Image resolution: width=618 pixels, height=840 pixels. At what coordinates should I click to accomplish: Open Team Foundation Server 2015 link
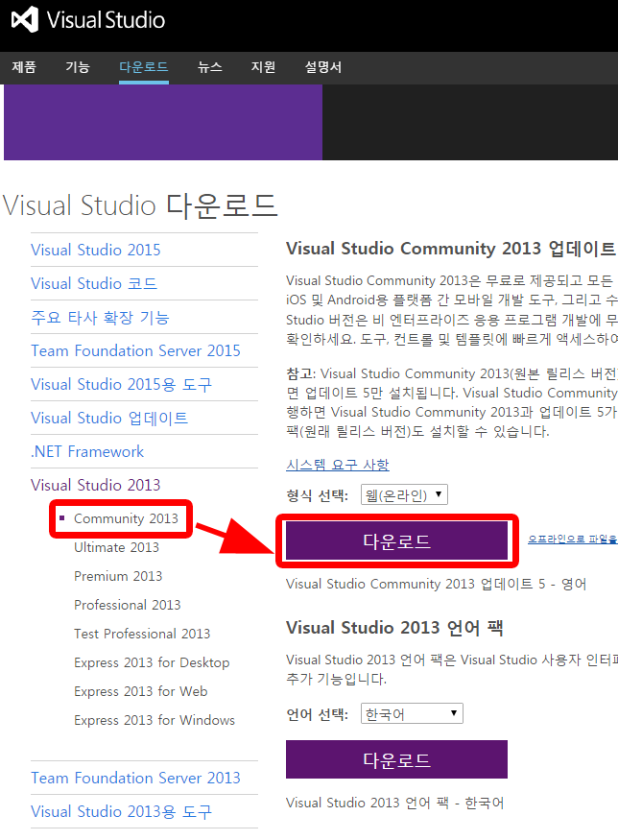(135, 351)
